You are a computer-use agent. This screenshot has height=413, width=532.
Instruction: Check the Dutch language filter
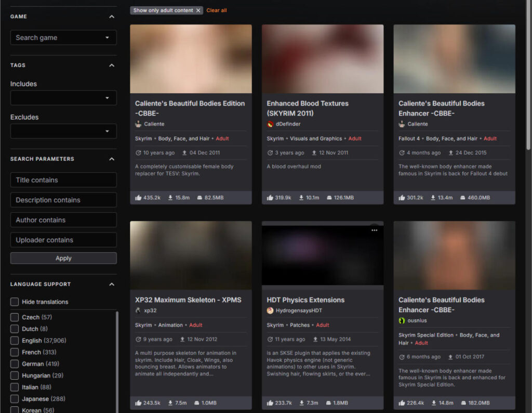click(x=14, y=329)
